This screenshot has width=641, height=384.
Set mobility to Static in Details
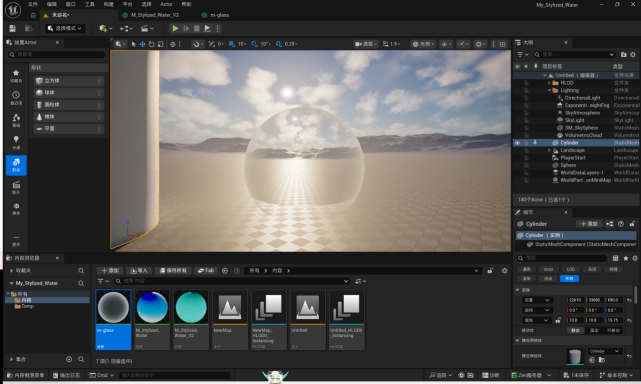pyautogui.click(x=575, y=330)
